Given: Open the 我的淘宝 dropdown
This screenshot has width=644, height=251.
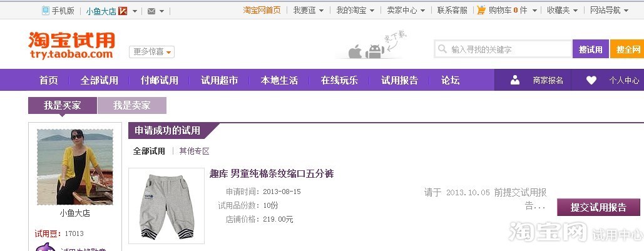Looking at the screenshot, I should pos(355,10).
